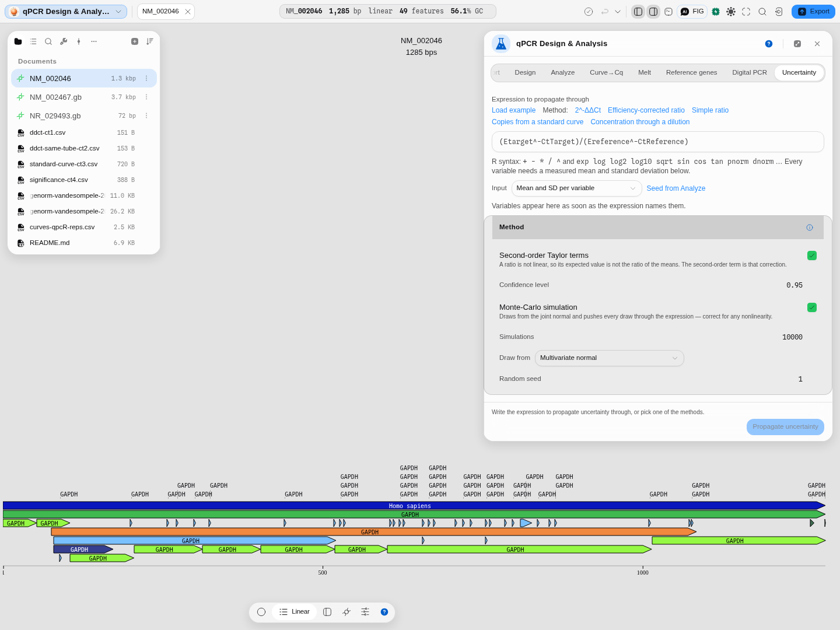840x630 pixels.
Task: Open the NR_029493.gb row options menu
Action: [146, 116]
